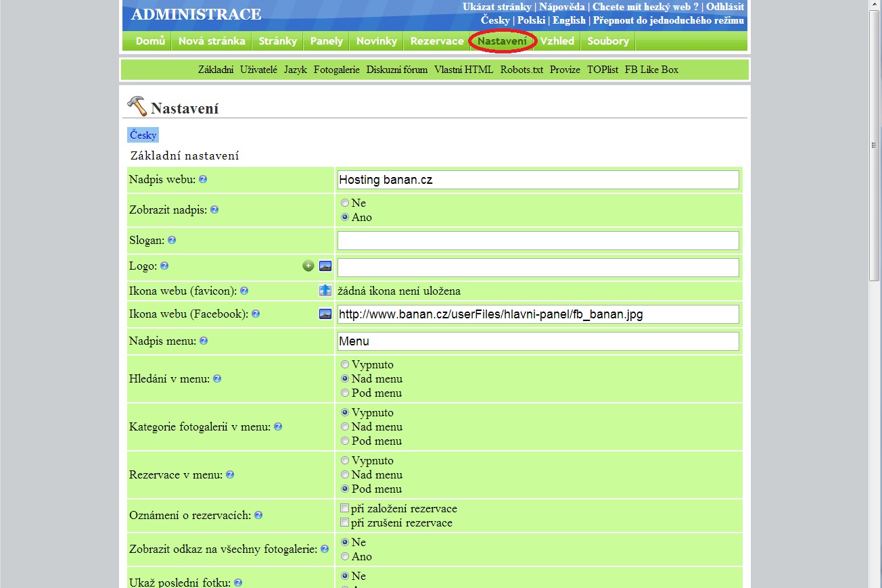
Task: Open image picker for Facebook icon row
Action: [x=325, y=314]
